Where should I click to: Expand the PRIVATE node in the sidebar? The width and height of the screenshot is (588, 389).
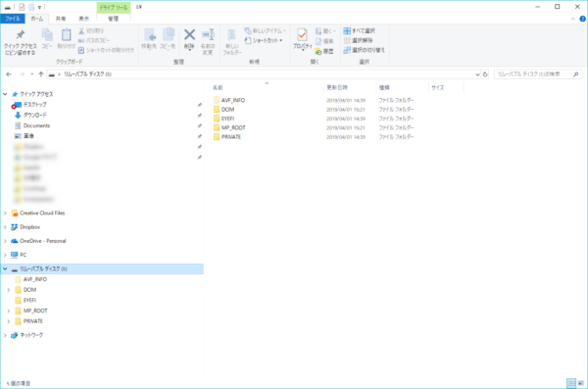[9, 321]
